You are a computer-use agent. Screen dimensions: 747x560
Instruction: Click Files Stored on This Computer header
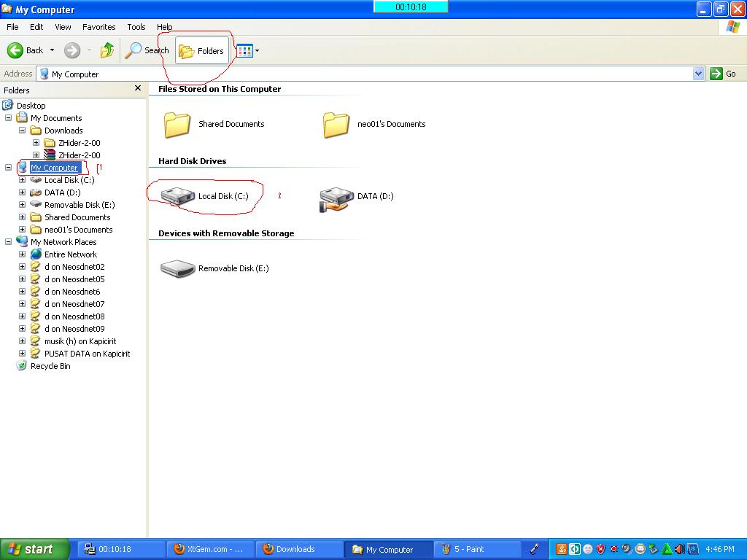(x=220, y=89)
